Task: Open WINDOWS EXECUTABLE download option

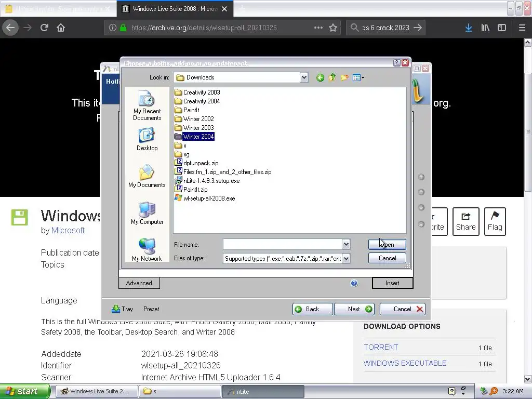Action: [x=405, y=363]
